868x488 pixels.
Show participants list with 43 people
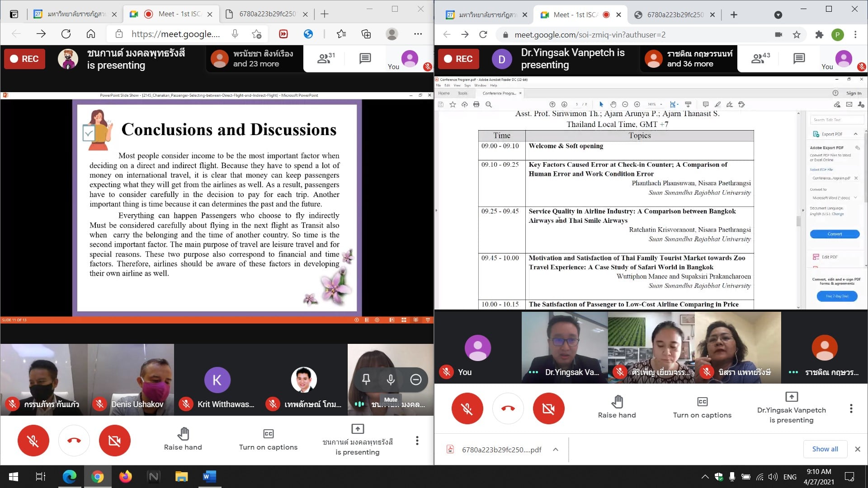click(760, 58)
